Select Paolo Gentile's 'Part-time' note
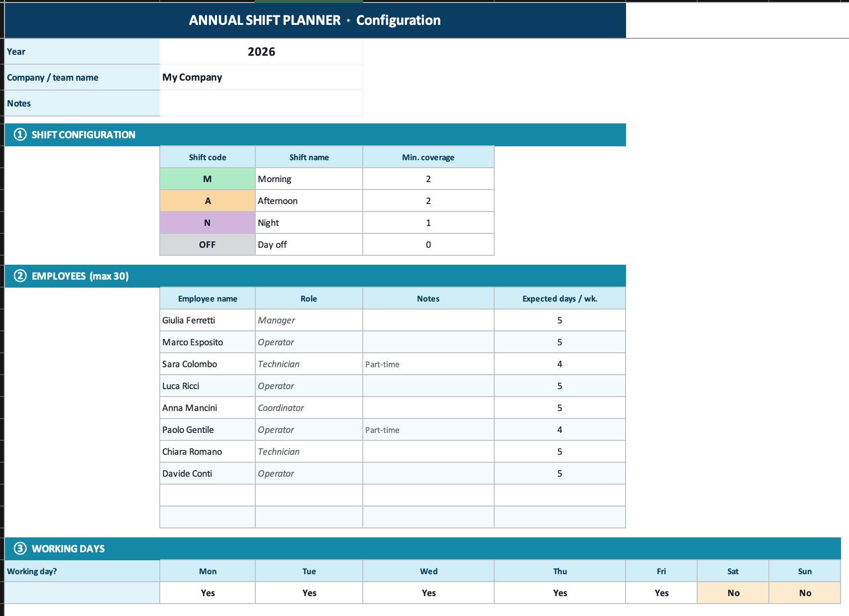The image size is (849, 616). (428, 430)
